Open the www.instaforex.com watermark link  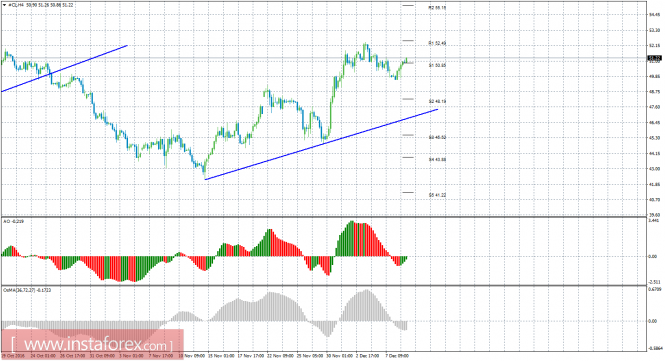coord(92,344)
